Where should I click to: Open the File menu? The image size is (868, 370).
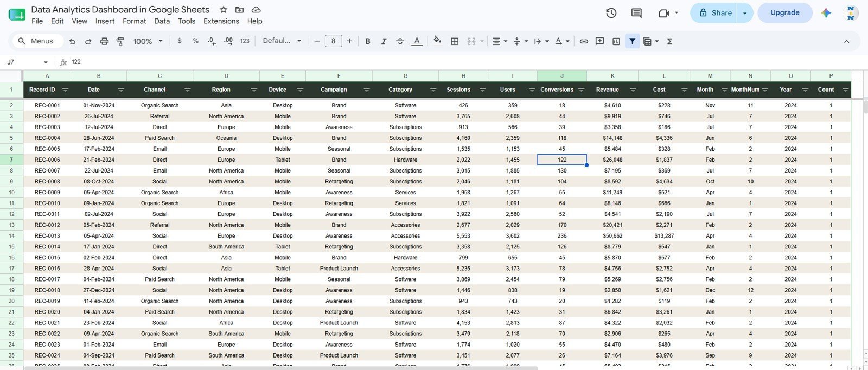[37, 21]
